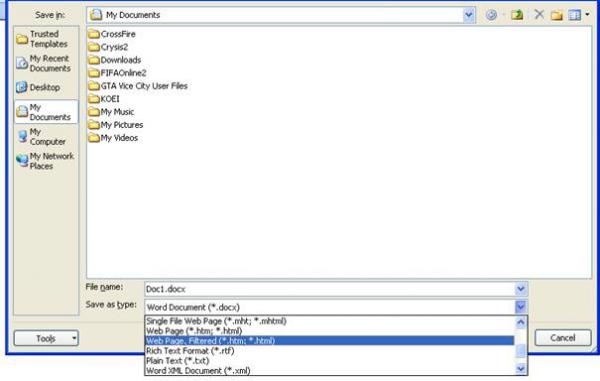The image size is (600, 381).
Task: Open the Views menu icon
Action: click(579, 15)
